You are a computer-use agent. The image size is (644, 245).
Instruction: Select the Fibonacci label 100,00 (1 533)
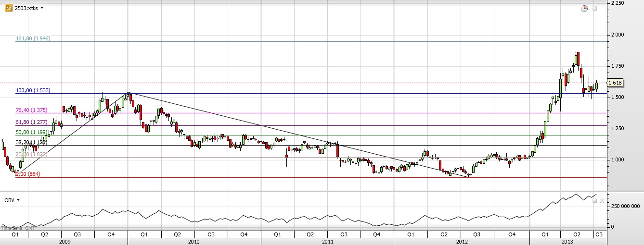click(x=33, y=90)
